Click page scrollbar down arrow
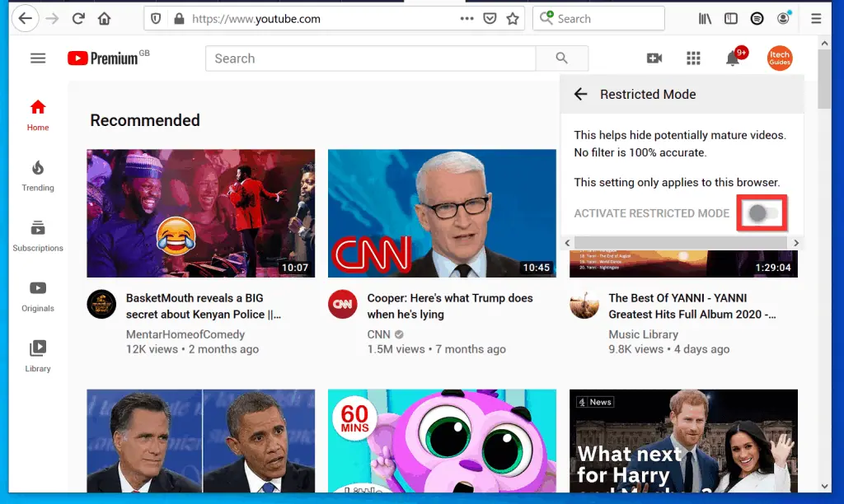844x504 pixels. [x=824, y=486]
